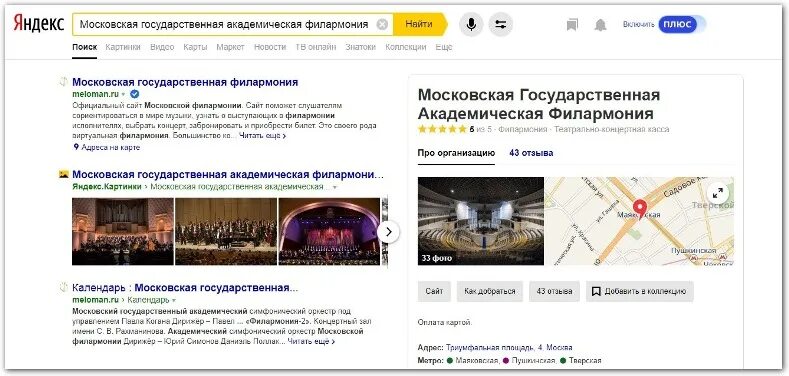
Task: Select the Поиск tab
Action: (85, 47)
